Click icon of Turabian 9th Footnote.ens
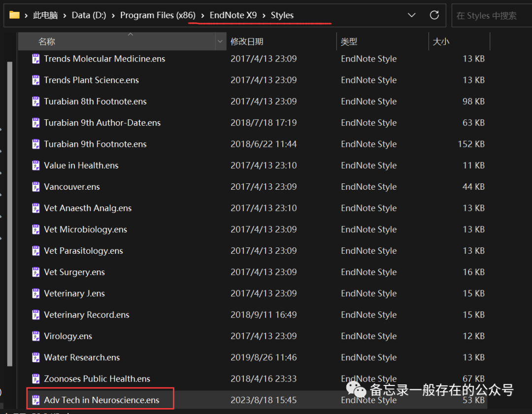 point(35,144)
